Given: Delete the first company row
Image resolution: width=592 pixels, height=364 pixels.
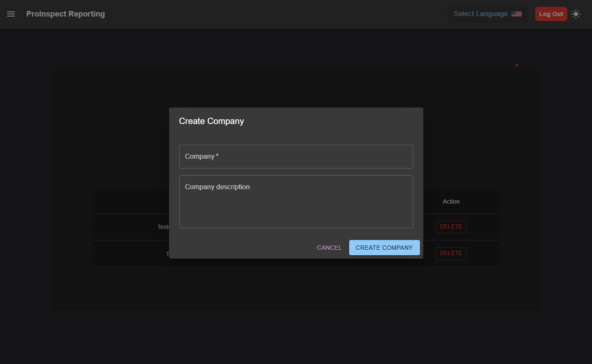Looking at the screenshot, I should coord(451,227).
